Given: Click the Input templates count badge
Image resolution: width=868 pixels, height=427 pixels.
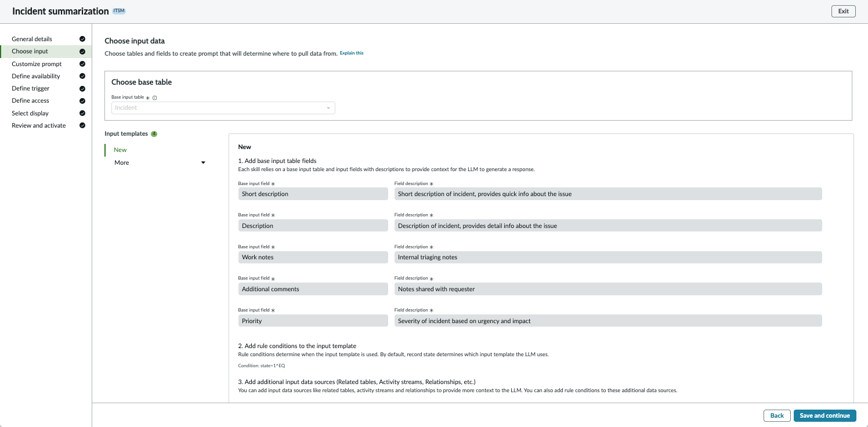Looking at the screenshot, I should (154, 134).
